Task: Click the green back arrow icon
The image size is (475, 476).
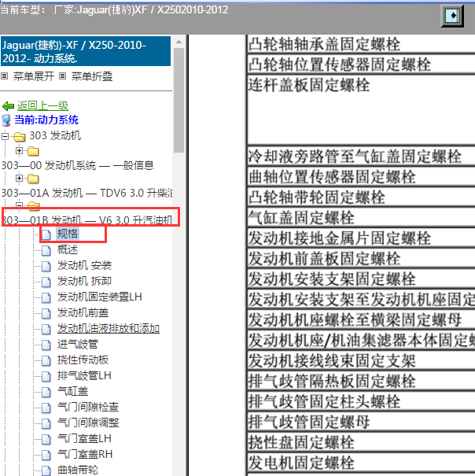Action: point(8,106)
